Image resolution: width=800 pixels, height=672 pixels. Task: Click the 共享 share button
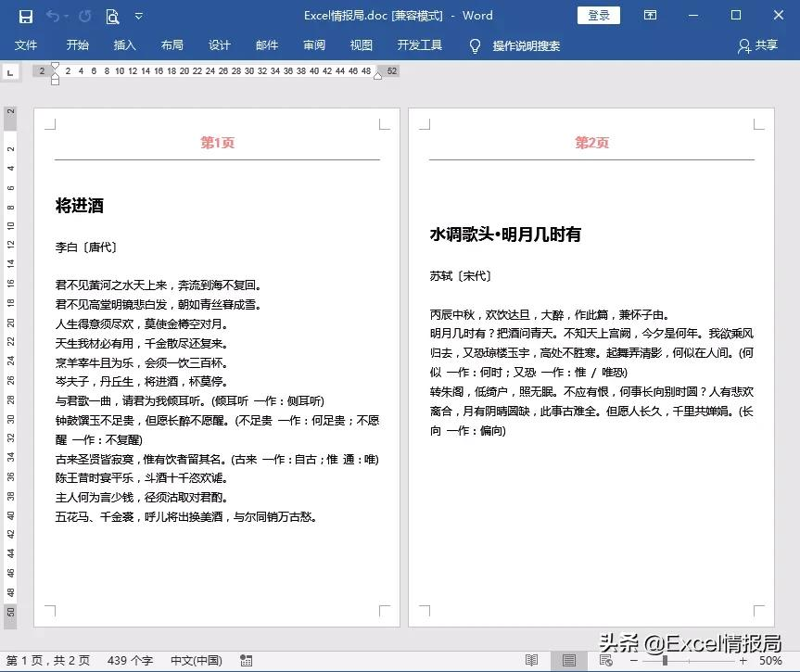pos(757,45)
